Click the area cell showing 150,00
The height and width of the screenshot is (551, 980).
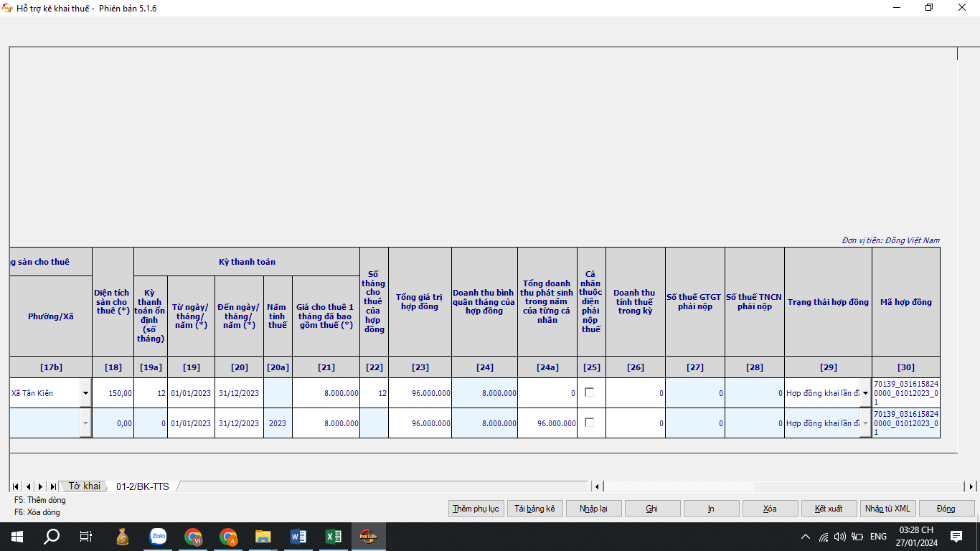pos(113,393)
